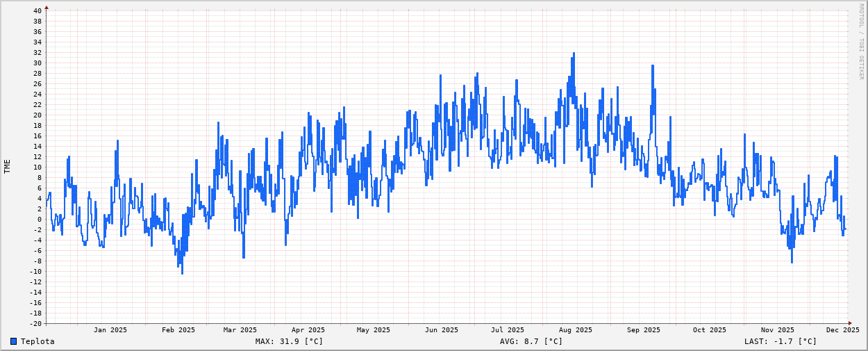Click the MAX: 31.9 [°C] value

click(x=289, y=341)
